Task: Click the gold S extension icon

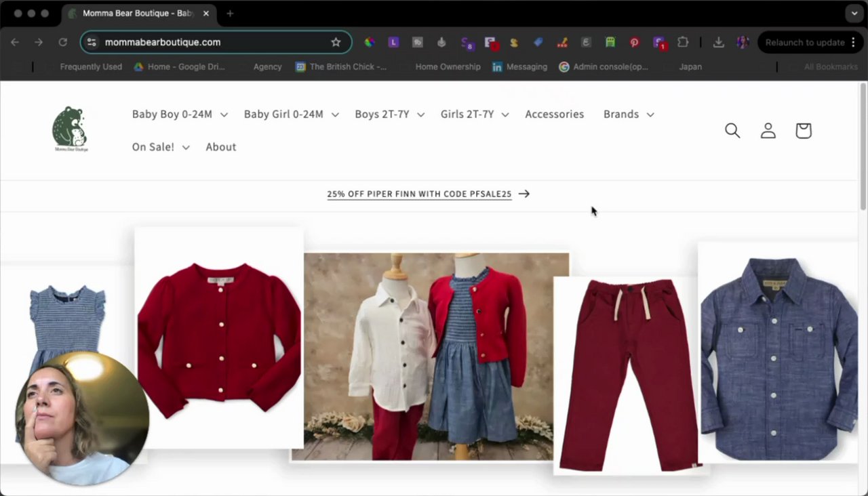Action: [x=514, y=42]
